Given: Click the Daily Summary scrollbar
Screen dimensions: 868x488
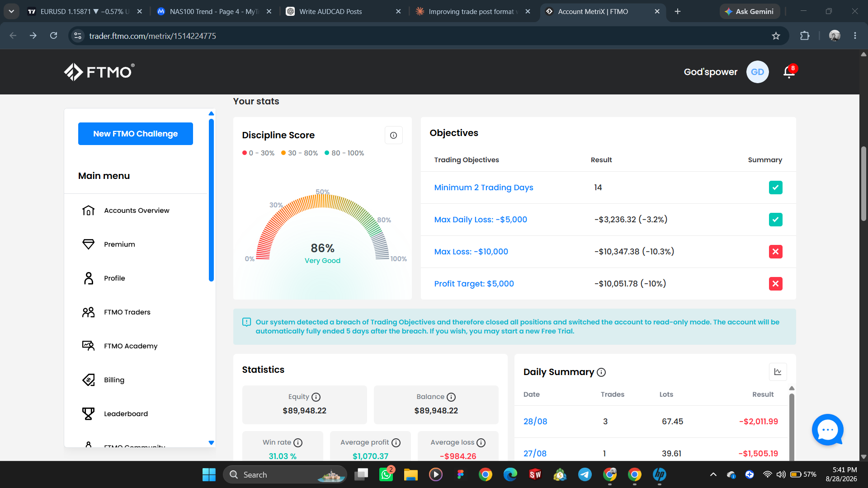Looking at the screenshot, I should [x=792, y=427].
